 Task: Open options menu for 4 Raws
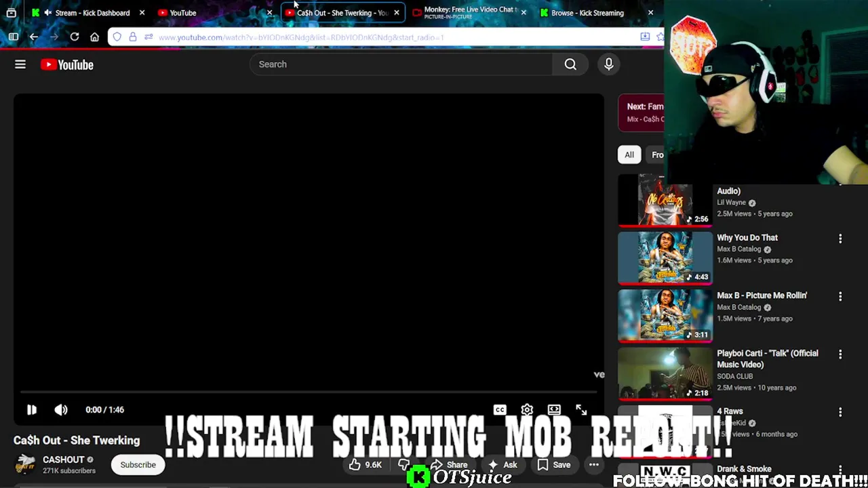coord(840,412)
